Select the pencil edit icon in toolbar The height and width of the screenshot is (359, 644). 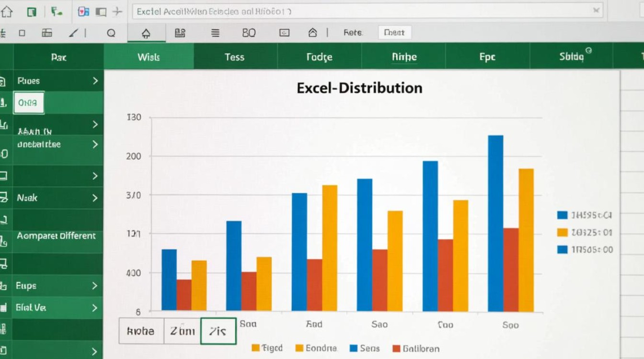coord(73,33)
